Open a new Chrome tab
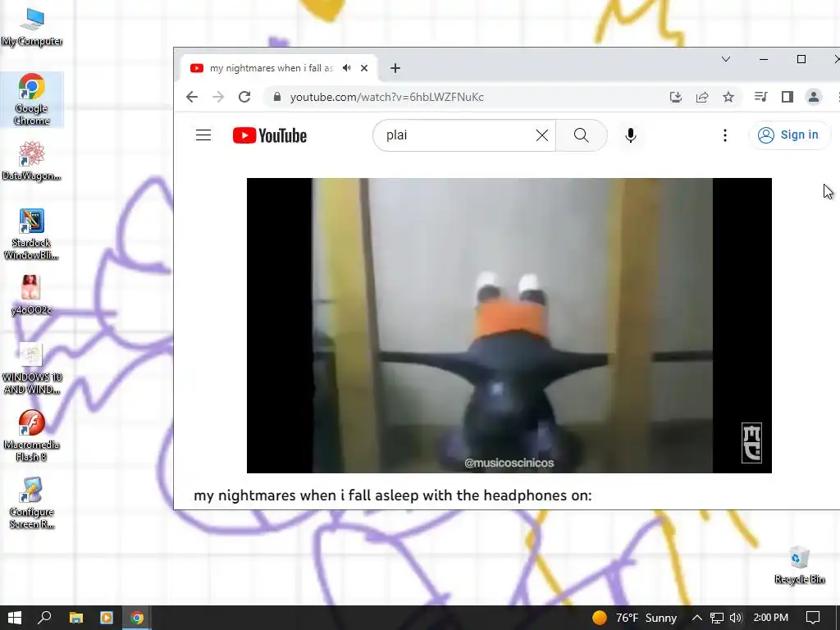840x630 pixels. click(x=395, y=68)
